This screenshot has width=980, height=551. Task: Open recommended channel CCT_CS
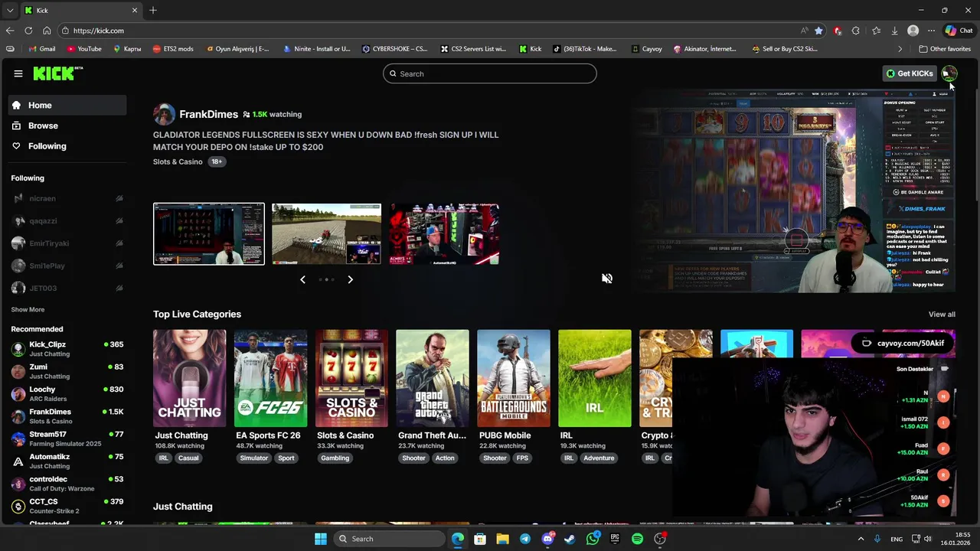click(67, 506)
